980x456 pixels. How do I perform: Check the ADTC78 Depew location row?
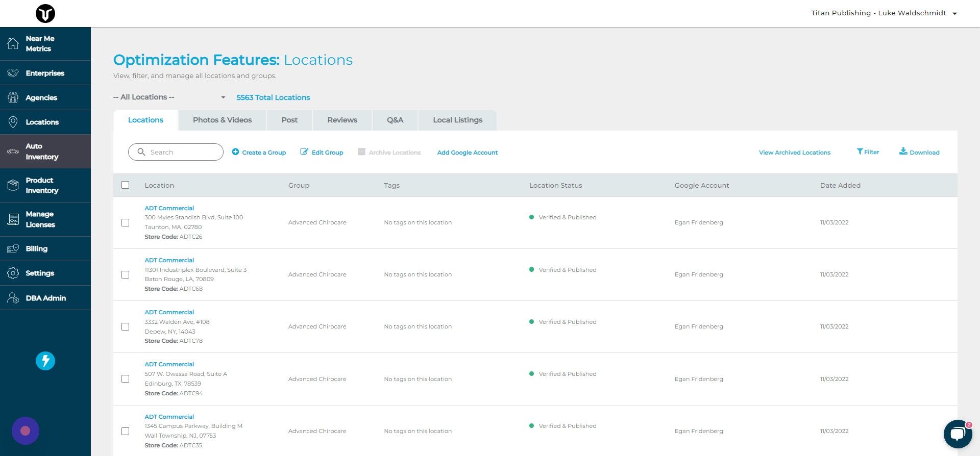pos(125,327)
